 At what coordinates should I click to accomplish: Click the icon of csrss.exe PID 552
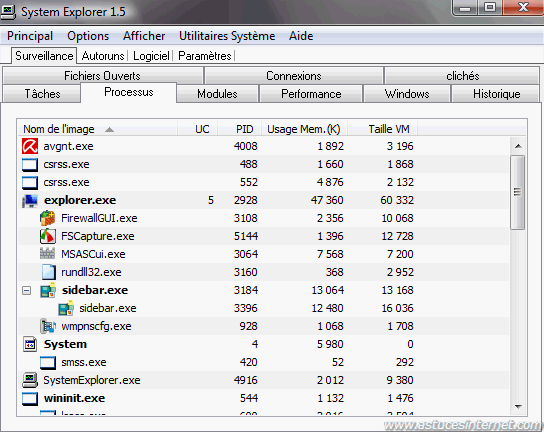pyautogui.click(x=30, y=183)
